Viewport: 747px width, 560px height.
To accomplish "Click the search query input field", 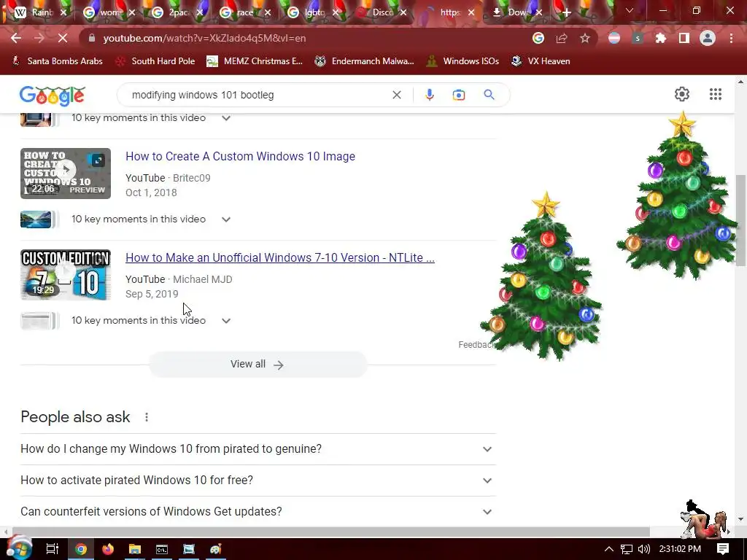I will 258,95.
